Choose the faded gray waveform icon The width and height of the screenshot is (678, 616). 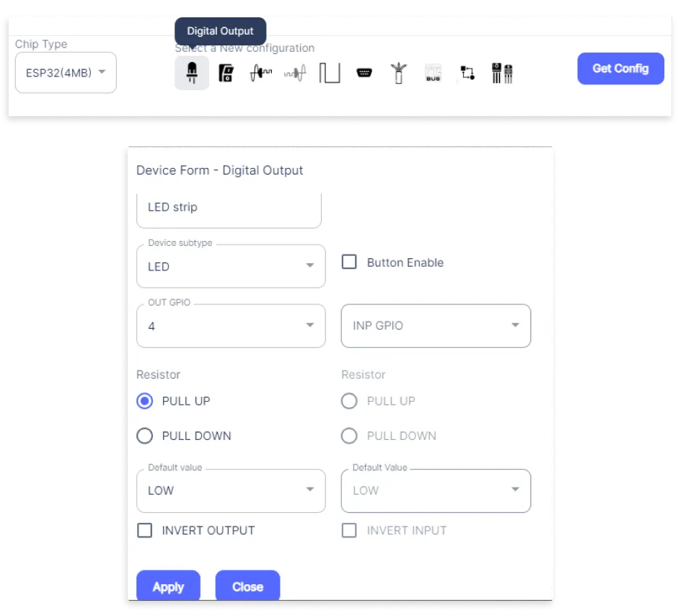[295, 73]
